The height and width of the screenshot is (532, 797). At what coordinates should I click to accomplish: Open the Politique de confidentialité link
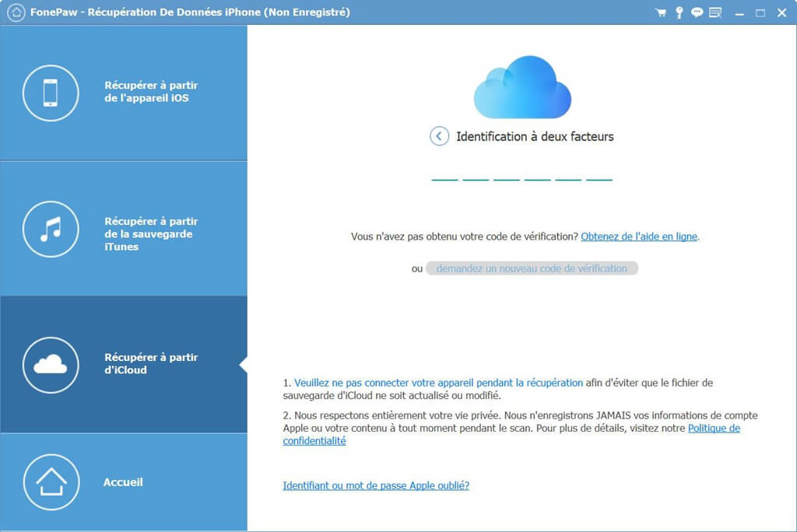coord(713,429)
